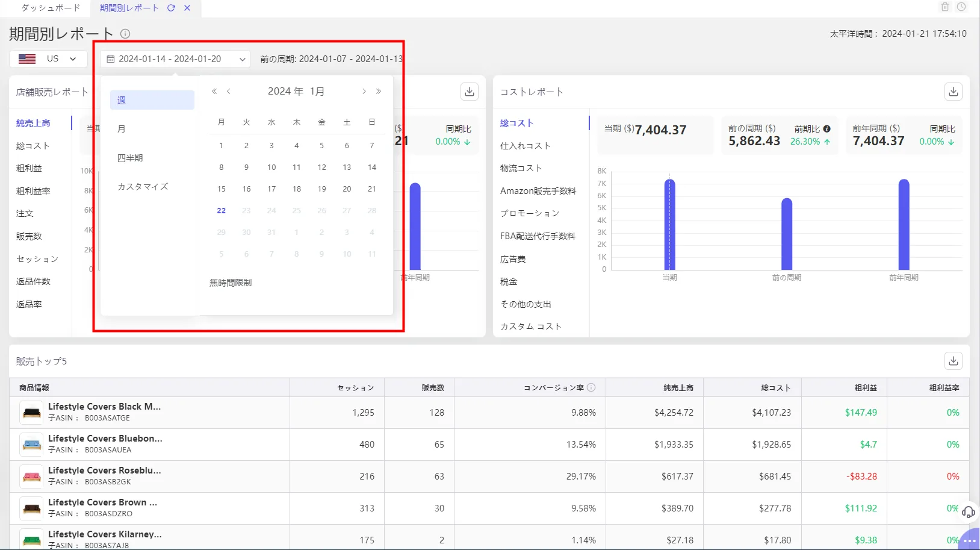Screen dimensions: 980x550
Task: Open Lifestyle Covers Black M... product link
Action: coord(105,407)
